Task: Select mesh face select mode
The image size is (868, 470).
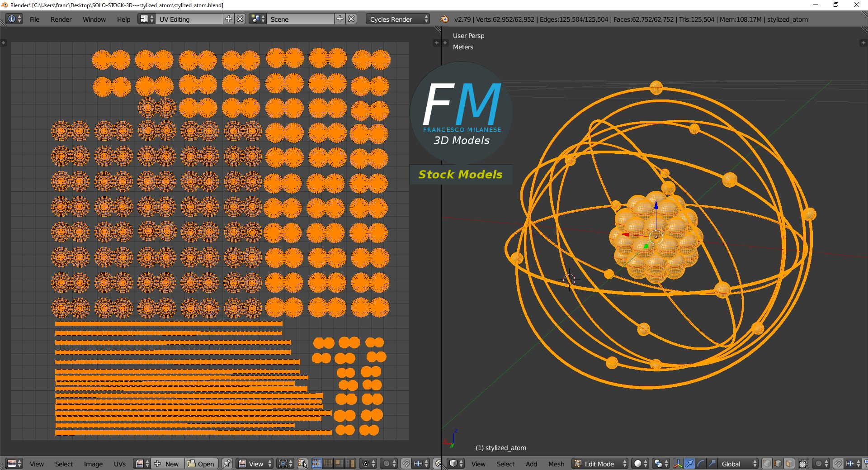Action: tap(790, 464)
